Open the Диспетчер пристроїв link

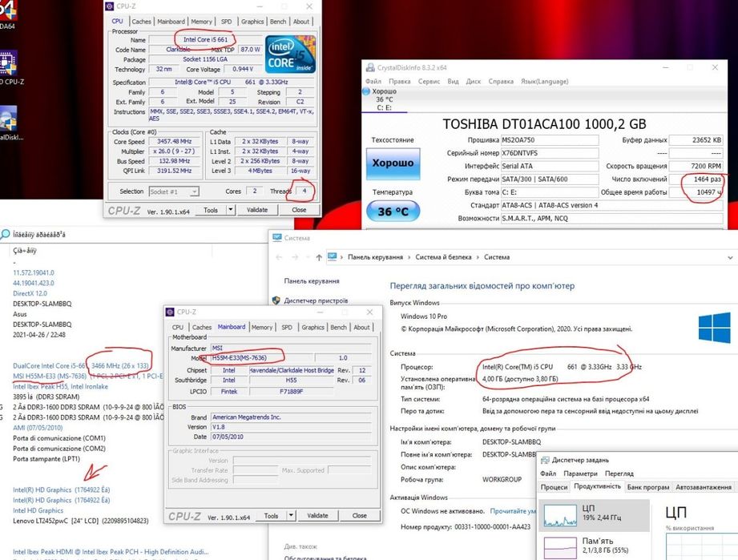316,300
